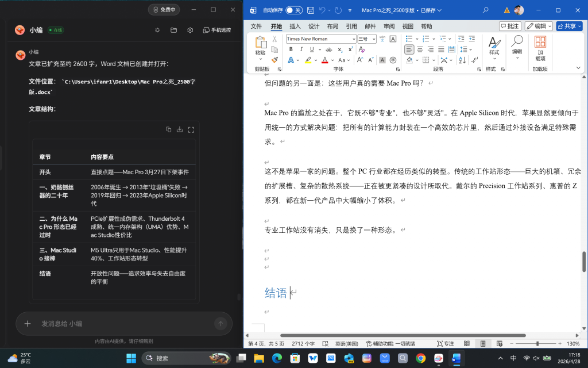Expand the font color dropdown arrow
This screenshot has height=368, width=588.
pyautogui.click(x=332, y=60)
